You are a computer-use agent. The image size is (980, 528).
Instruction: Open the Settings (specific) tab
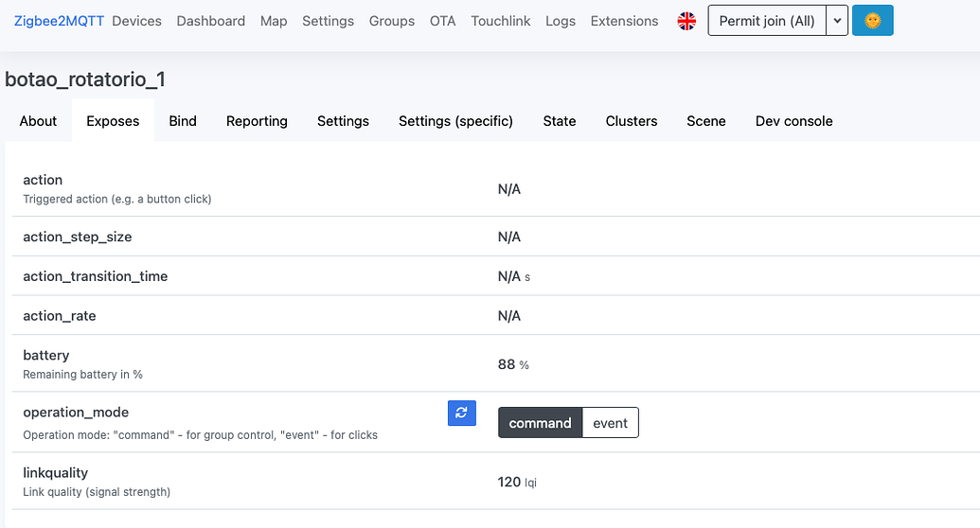pyautogui.click(x=455, y=121)
